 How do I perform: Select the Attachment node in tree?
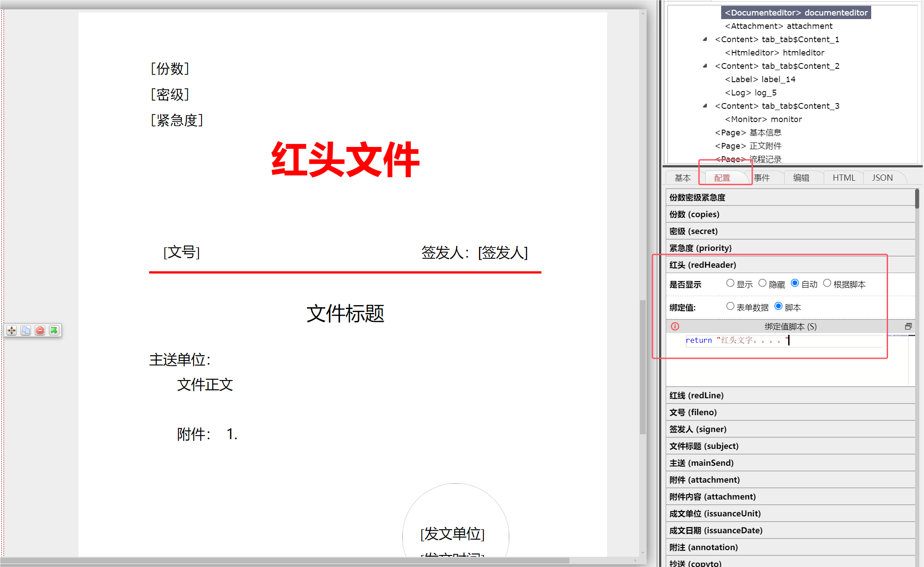(x=778, y=26)
